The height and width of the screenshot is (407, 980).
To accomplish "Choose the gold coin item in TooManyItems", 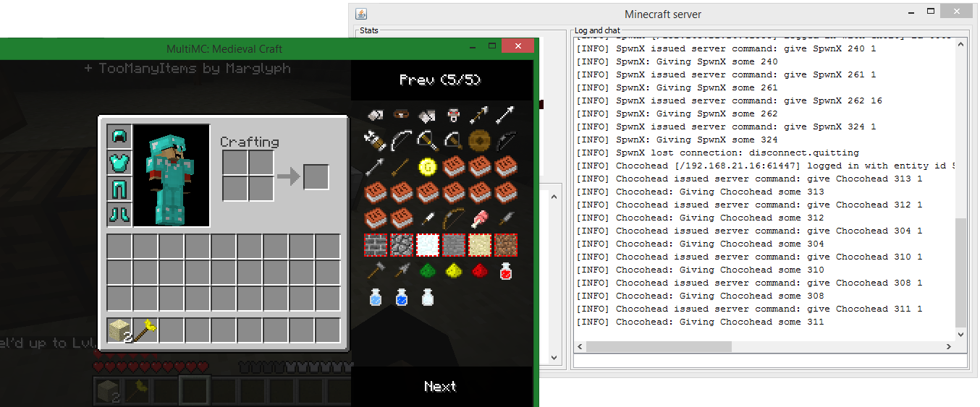I will point(428,167).
